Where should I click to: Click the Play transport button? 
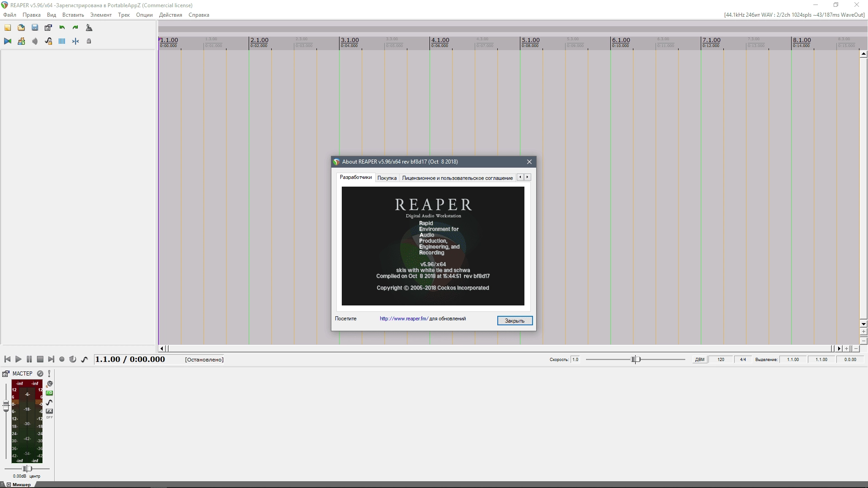click(x=18, y=359)
